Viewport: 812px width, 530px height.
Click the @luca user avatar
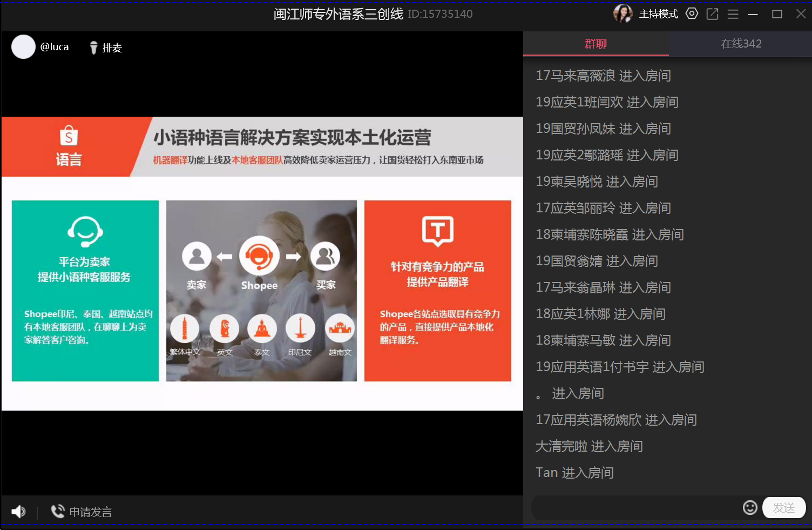coord(23,47)
